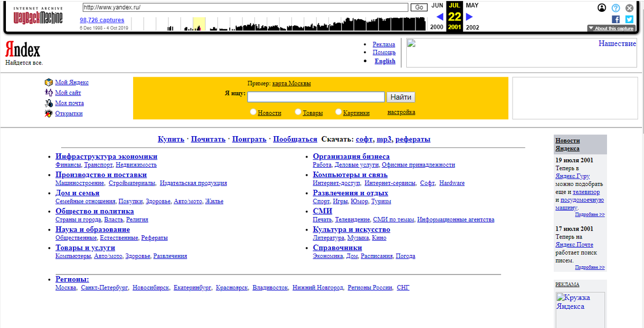The height and width of the screenshot is (328, 644).
Task: Open the СМИ category heading
Action: (x=323, y=211)
